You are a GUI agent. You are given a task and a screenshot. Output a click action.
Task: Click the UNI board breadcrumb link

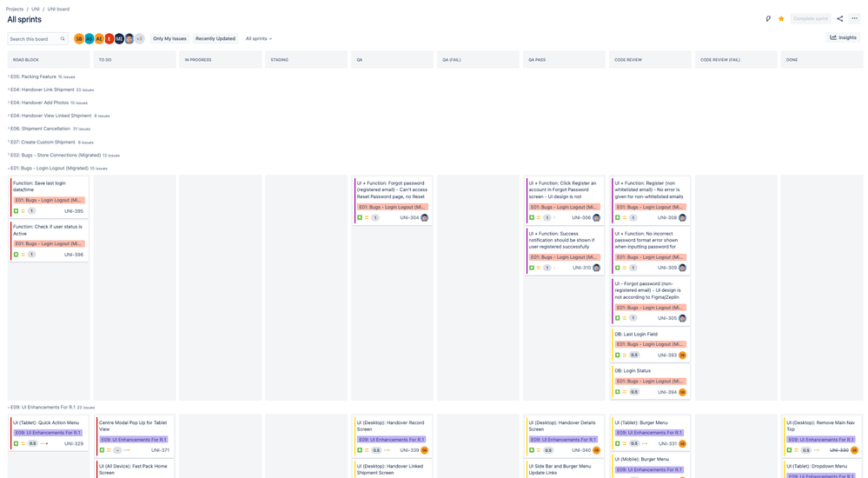[58, 9]
